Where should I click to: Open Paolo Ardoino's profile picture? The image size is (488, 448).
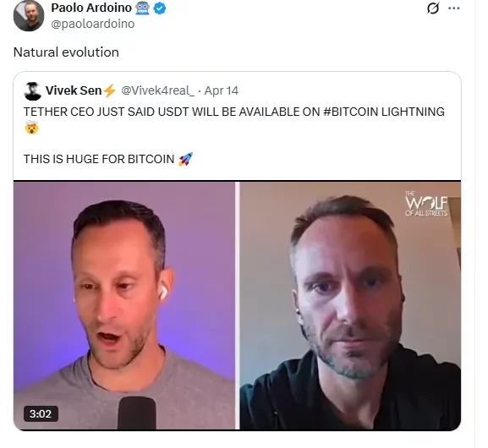pyautogui.click(x=29, y=15)
